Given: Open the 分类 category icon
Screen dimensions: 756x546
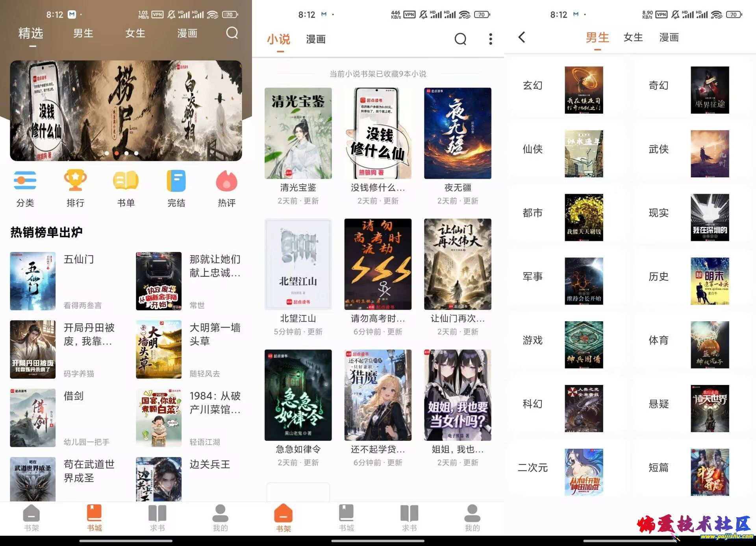Looking at the screenshot, I should 25,181.
